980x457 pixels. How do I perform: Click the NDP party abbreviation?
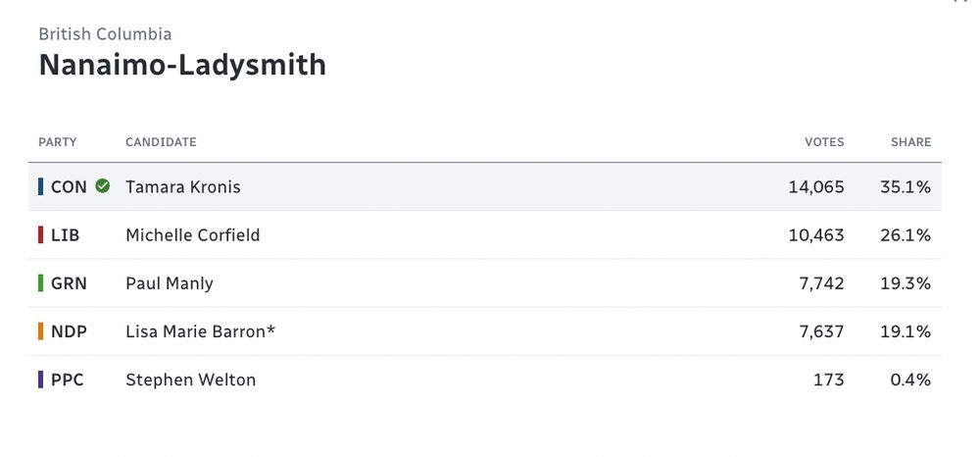point(69,331)
